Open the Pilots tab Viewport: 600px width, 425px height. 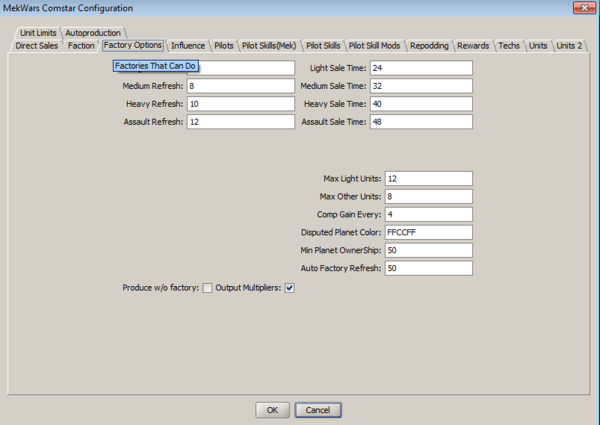point(225,46)
